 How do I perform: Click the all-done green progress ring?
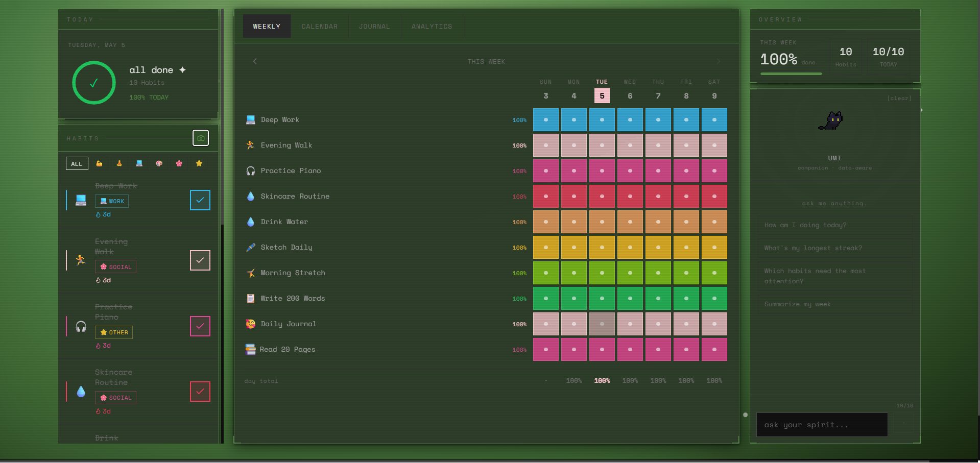(x=94, y=83)
